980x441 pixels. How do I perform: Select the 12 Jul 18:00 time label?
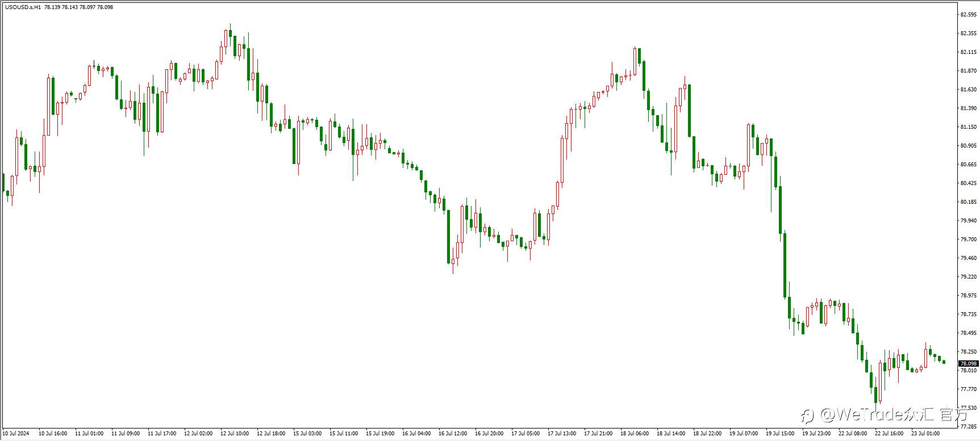[x=271, y=434]
